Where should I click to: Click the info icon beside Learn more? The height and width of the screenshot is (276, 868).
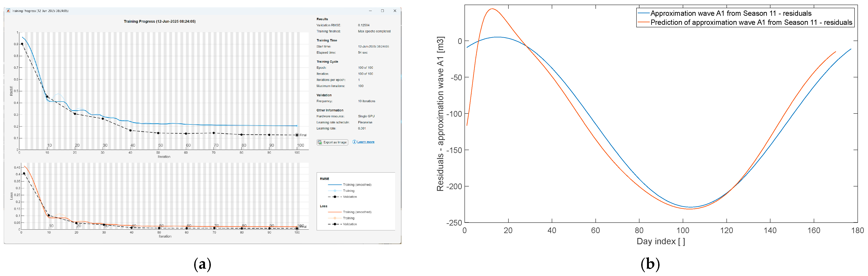click(x=354, y=142)
